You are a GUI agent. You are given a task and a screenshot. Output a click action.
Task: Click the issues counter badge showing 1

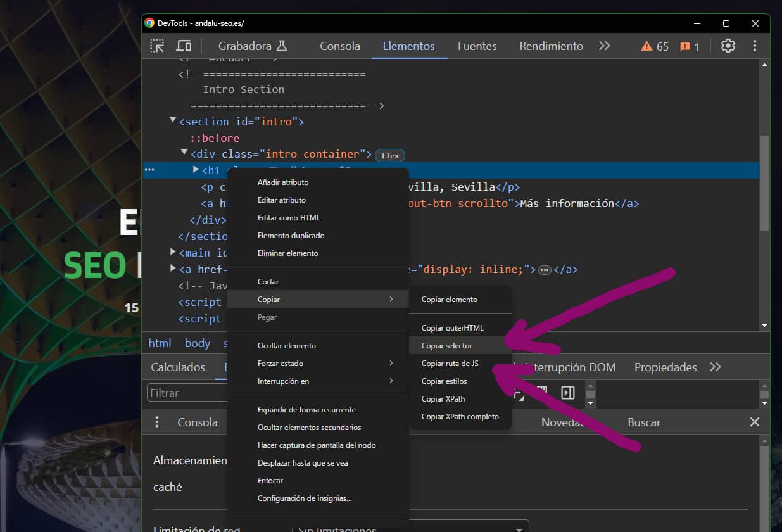(x=690, y=46)
